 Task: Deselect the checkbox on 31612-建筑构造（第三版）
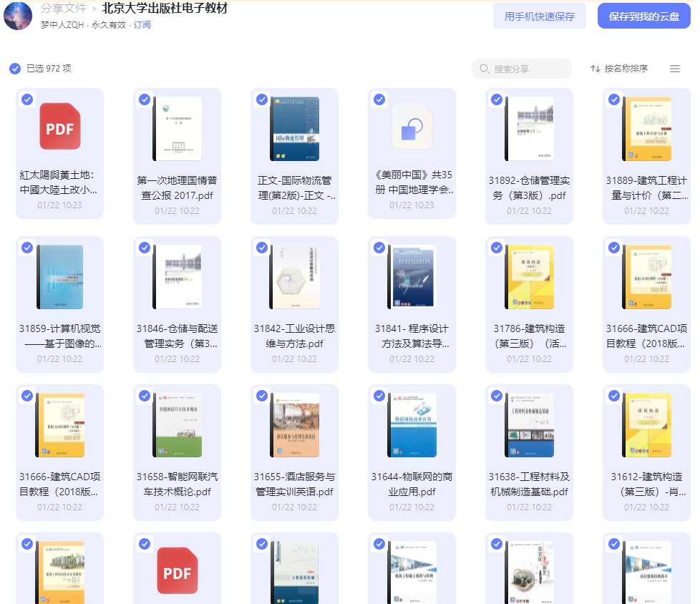pyautogui.click(x=614, y=396)
